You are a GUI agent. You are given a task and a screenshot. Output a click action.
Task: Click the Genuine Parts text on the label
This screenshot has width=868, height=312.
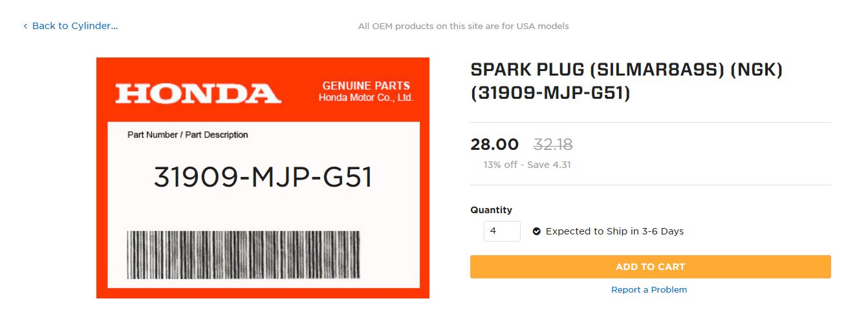365,85
